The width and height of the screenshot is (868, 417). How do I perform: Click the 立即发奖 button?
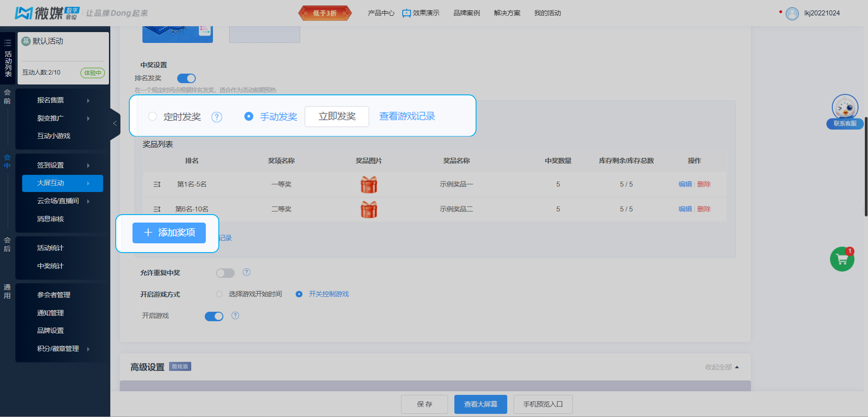click(337, 117)
